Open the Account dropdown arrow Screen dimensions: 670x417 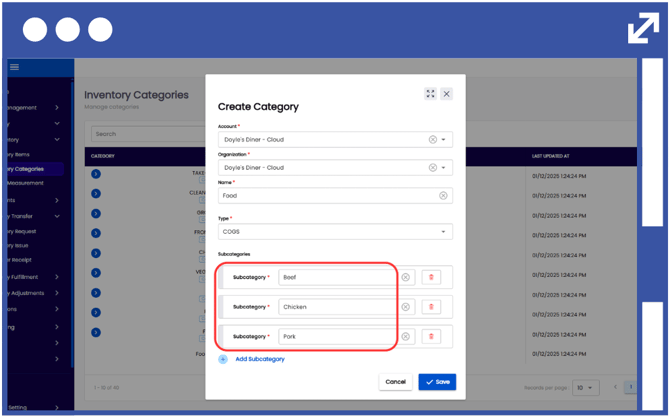point(444,140)
